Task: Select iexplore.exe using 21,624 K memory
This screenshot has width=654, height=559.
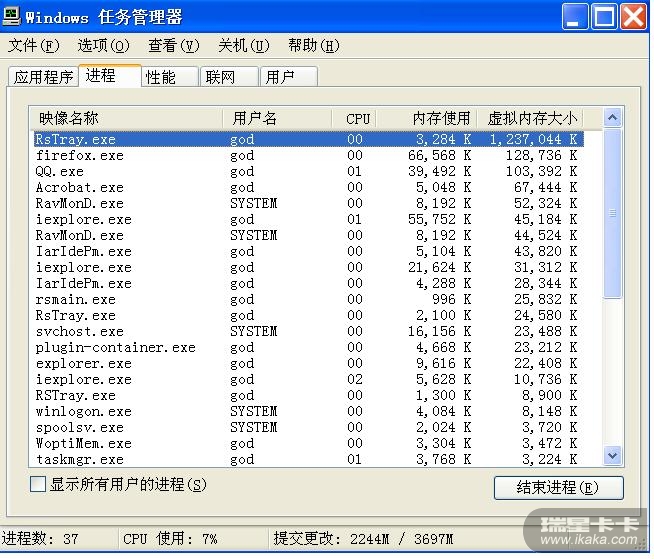Action: coord(308,267)
